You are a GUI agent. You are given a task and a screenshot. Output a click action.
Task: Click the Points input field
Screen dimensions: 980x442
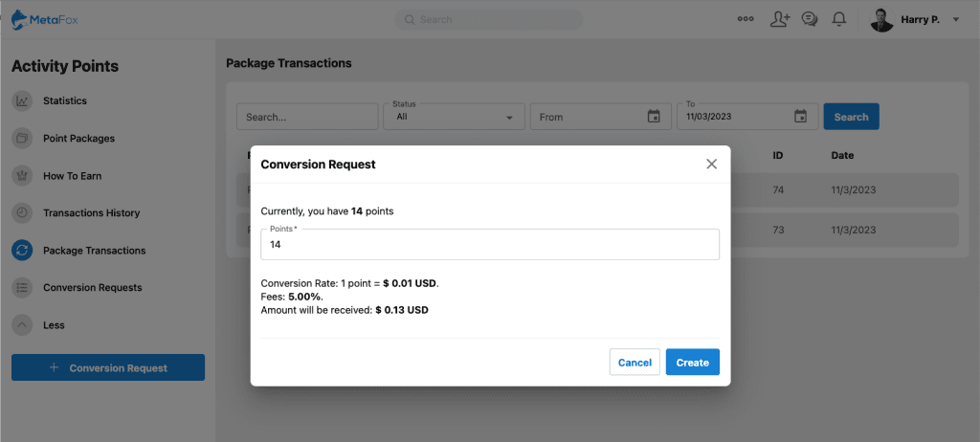[489, 245]
